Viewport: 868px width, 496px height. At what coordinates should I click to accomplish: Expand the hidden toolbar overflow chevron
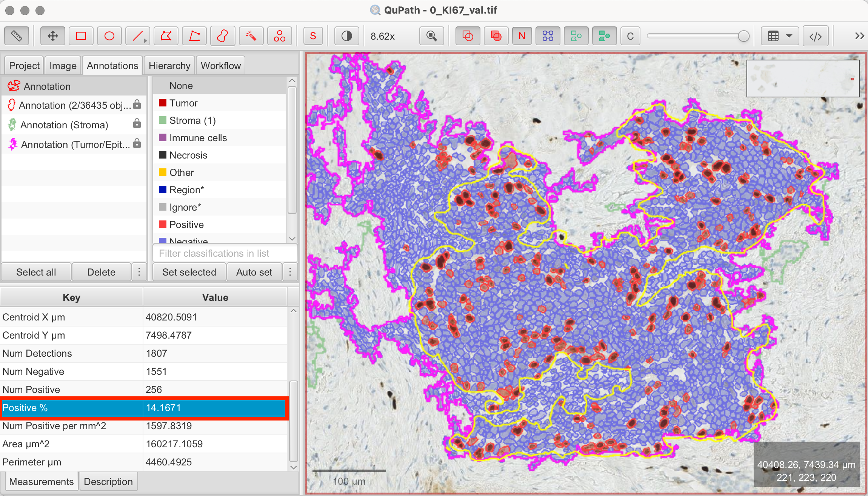click(x=859, y=36)
